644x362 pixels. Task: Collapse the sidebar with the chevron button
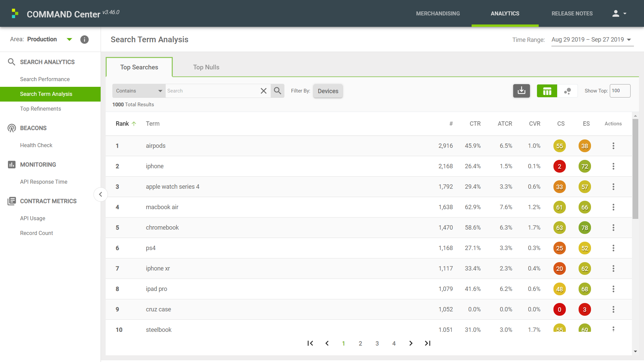click(100, 194)
